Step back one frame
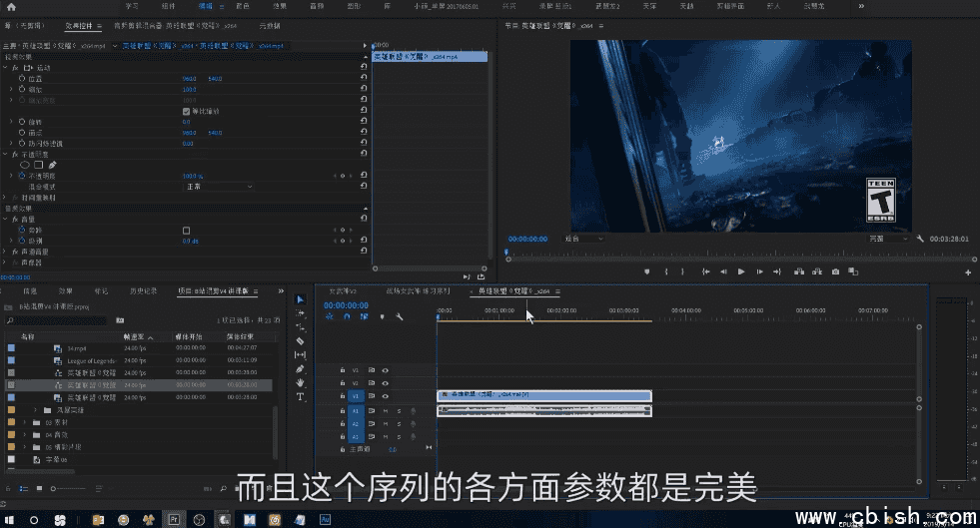 click(723, 271)
